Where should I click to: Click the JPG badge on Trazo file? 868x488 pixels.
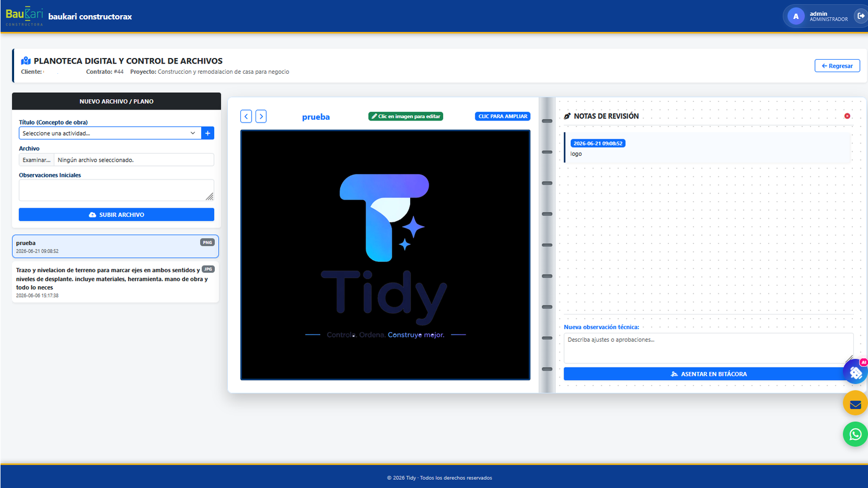(x=208, y=269)
